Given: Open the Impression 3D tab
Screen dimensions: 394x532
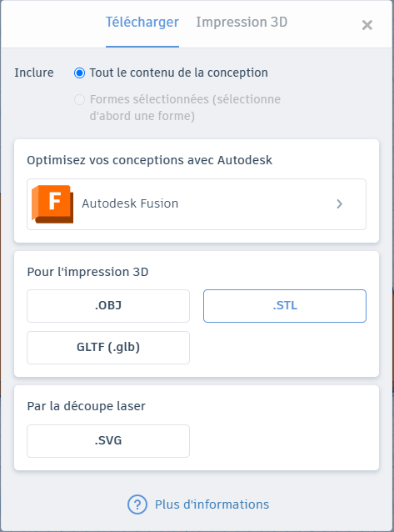Looking at the screenshot, I should click(x=242, y=23).
